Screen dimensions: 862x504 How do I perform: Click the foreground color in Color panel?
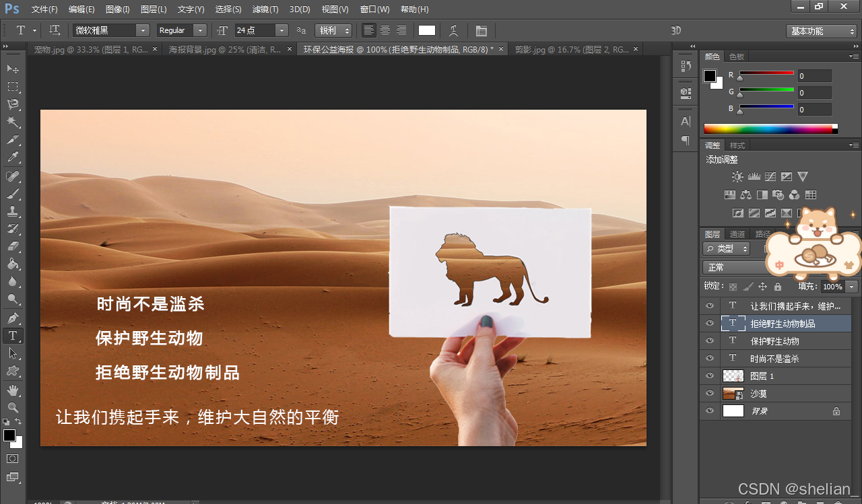[x=710, y=76]
